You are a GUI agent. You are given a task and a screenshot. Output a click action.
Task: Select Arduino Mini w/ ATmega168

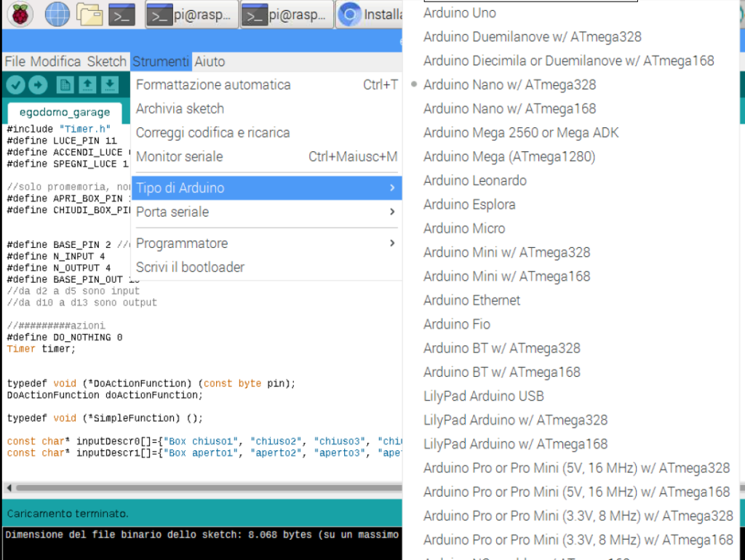tap(571, 276)
